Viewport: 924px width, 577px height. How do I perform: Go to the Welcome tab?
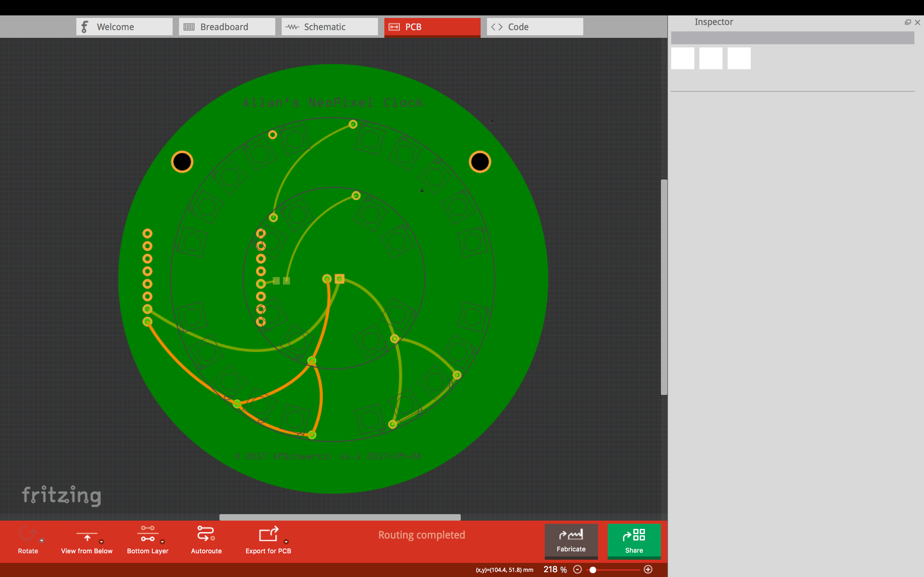coord(124,27)
